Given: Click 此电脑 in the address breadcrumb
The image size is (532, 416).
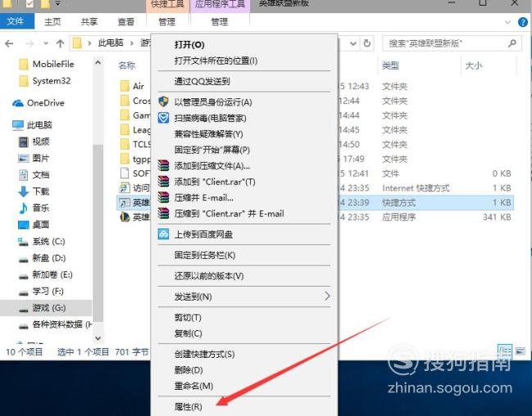Looking at the screenshot, I should pos(111,43).
